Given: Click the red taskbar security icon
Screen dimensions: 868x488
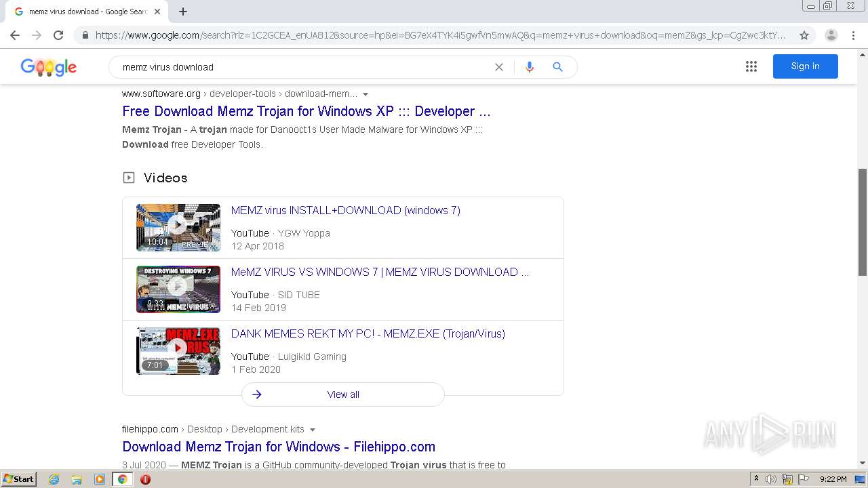Looking at the screenshot, I should tap(145, 479).
